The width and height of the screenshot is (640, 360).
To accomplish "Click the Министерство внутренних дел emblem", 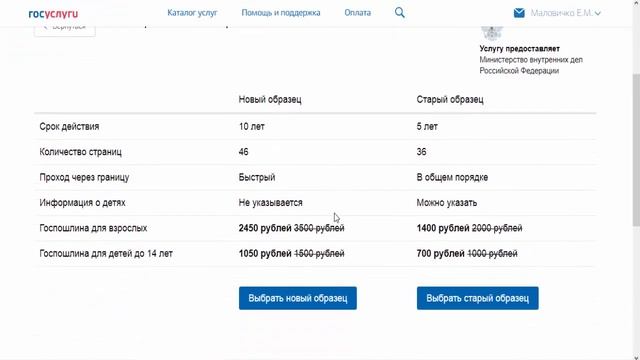I will click(491, 33).
